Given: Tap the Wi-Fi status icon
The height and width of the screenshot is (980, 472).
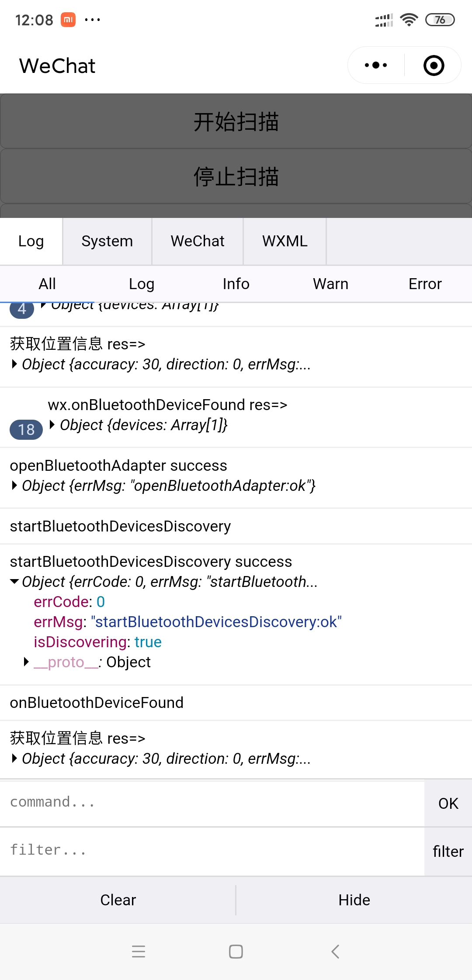Looking at the screenshot, I should coord(409,20).
